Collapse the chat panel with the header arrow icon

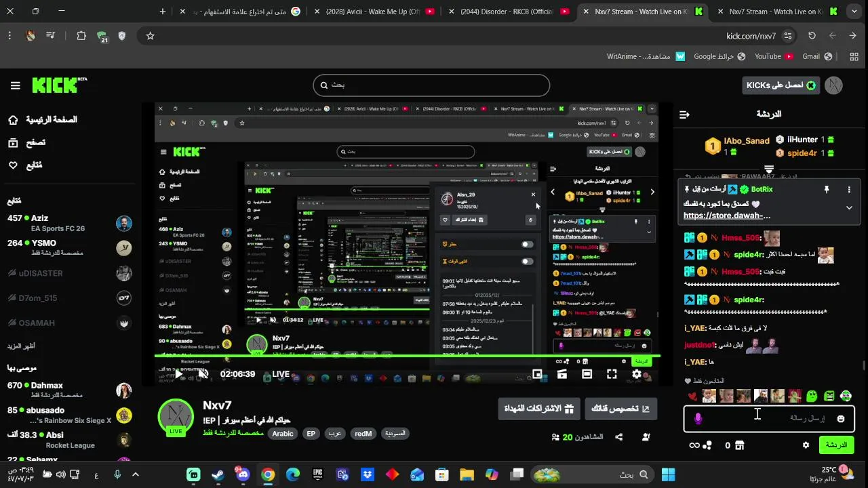(x=684, y=115)
